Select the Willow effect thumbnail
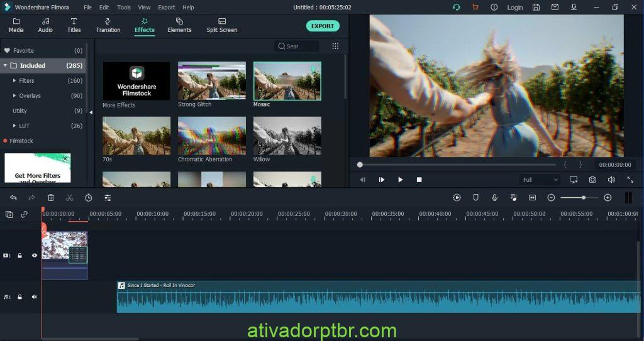The width and height of the screenshot is (644, 341). click(x=287, y=136)
